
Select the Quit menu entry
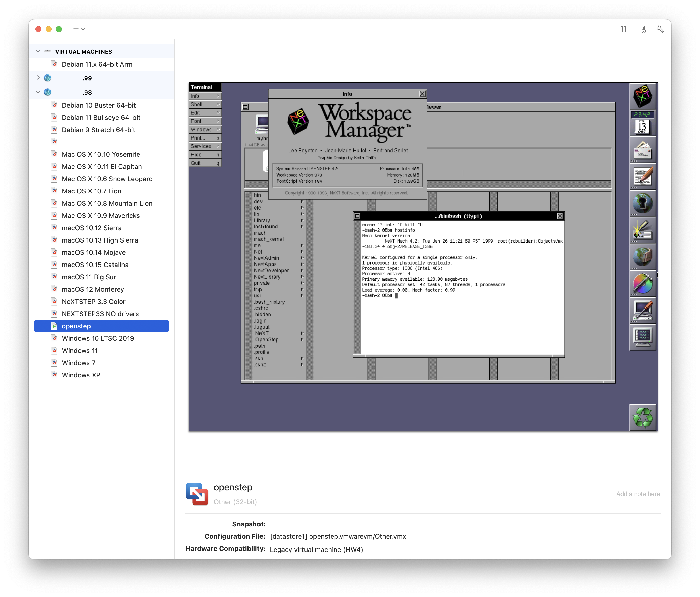205,163
